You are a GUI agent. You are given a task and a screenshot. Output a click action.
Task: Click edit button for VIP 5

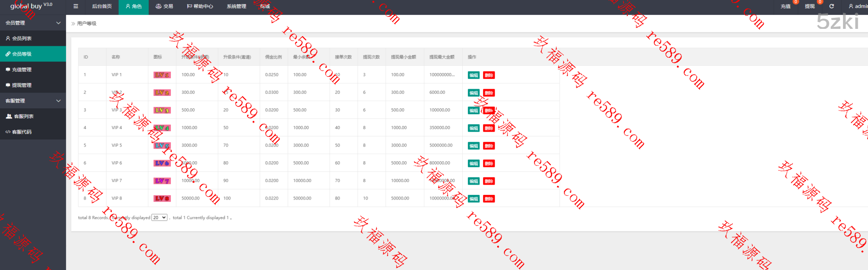tap(473, 146)
